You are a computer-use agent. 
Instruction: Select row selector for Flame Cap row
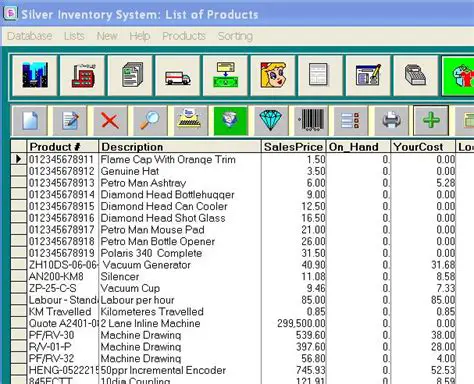pos(19,159)
